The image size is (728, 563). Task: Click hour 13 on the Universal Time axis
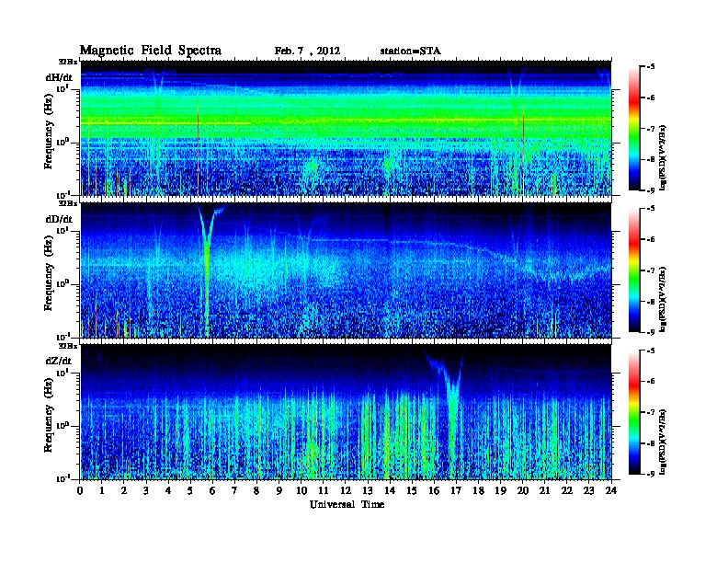(368, 490)
